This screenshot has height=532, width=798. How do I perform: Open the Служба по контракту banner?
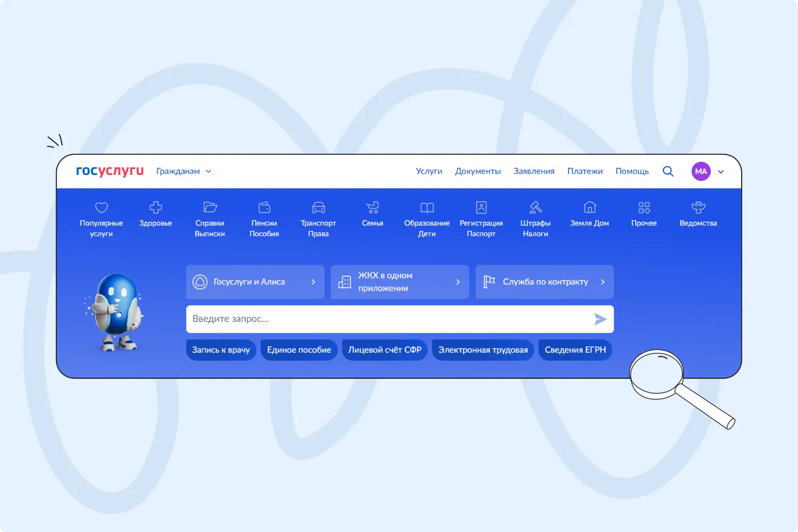tap(545, 282)
